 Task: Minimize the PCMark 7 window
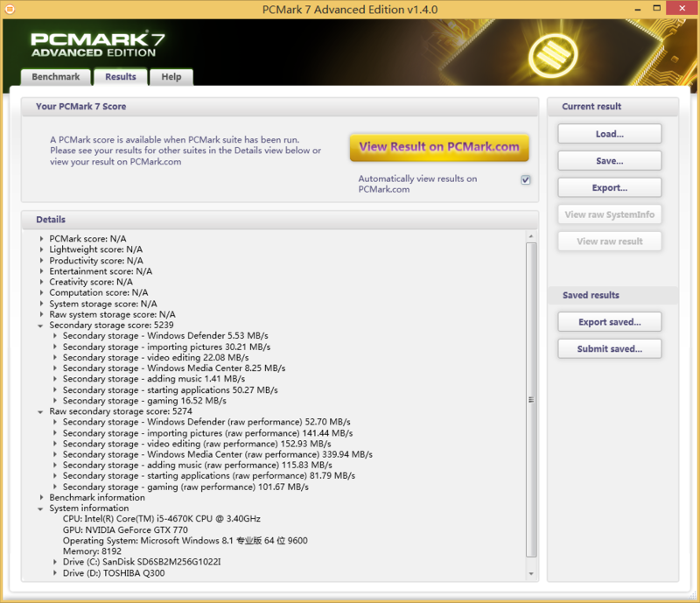(x=638, y=9)
